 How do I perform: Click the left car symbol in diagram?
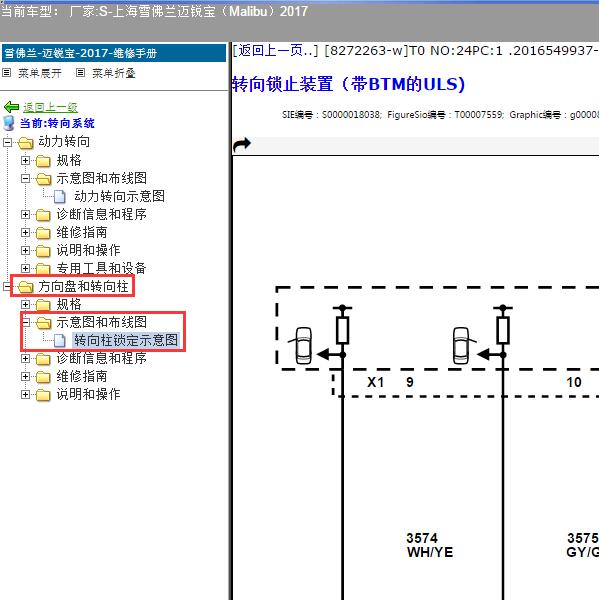(302, 346)
